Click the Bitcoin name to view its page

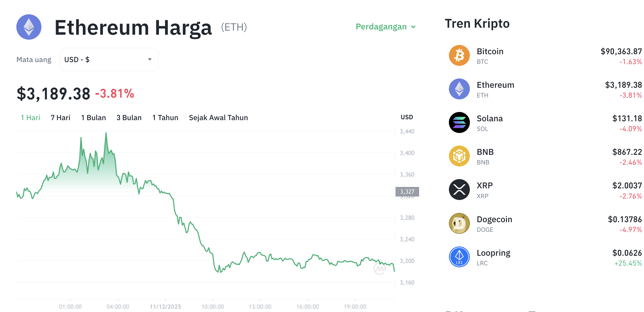click(490, 51)
